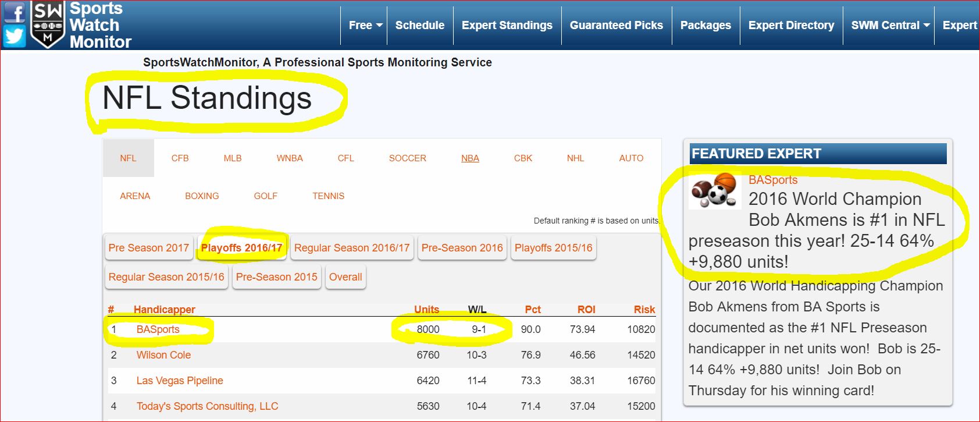Click the 8000 units value for BASports
This screenshot has width=980, height=422.
click(428, 329)
